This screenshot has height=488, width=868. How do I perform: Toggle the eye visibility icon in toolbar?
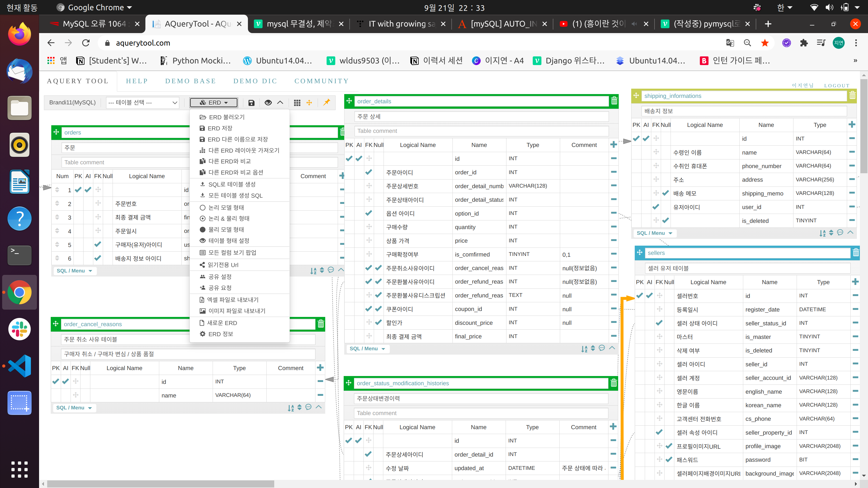click(268, 103)
